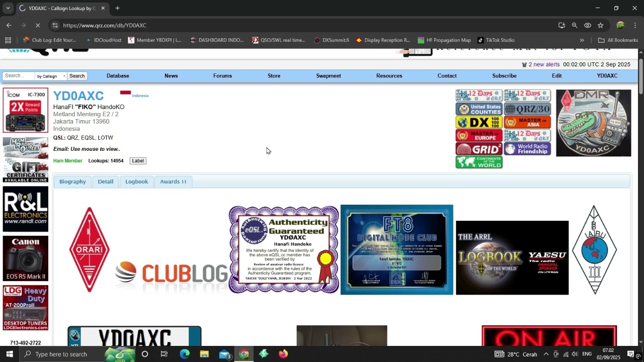Viewport: 644px width, 362px height.
Task: Open the Club Log bookmark
Action: pos(49,40)
